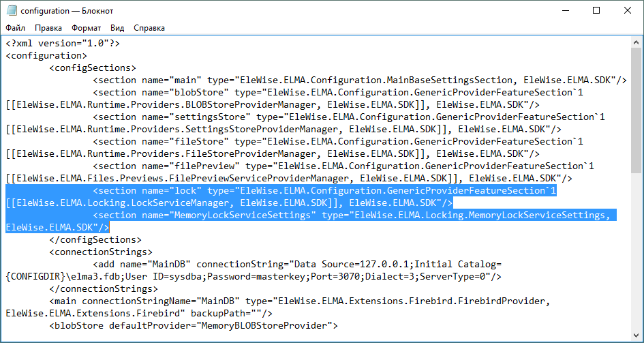This screenshot has width=644, height=343.
Task: Click the vertical scrollbar thumb
Action: coord(637,109)
